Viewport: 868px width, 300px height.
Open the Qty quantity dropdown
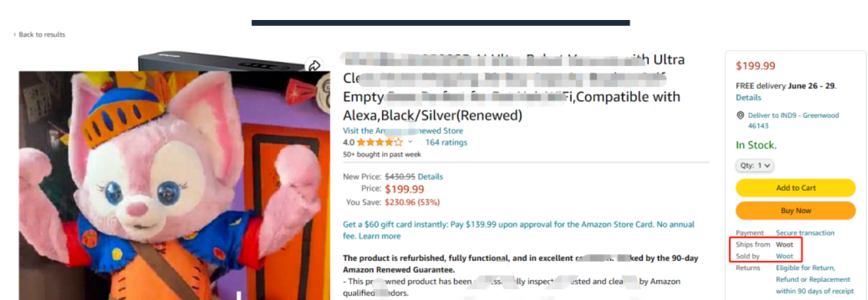[x=755, y=165]
